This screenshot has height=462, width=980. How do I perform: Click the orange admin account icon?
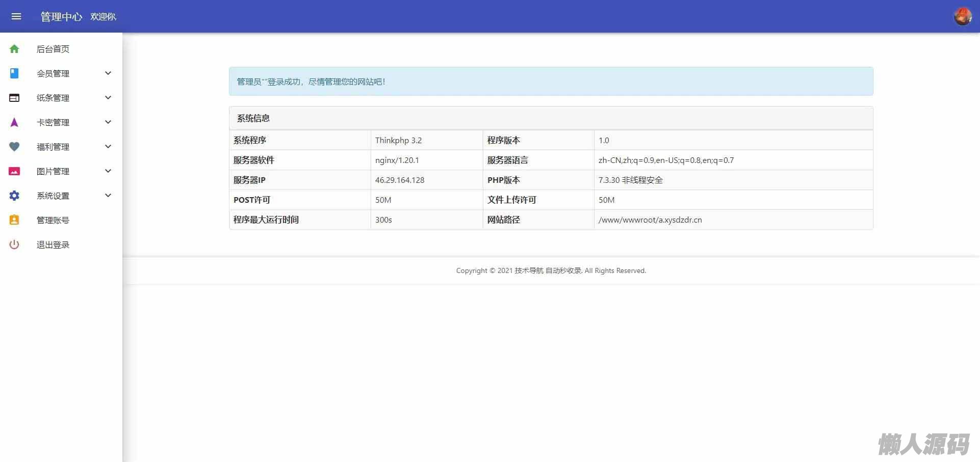point(14,220)
